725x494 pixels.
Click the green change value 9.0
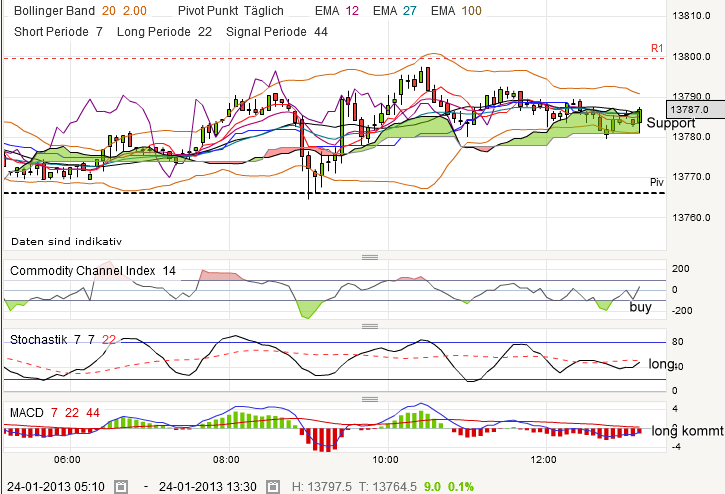[432, 487]
